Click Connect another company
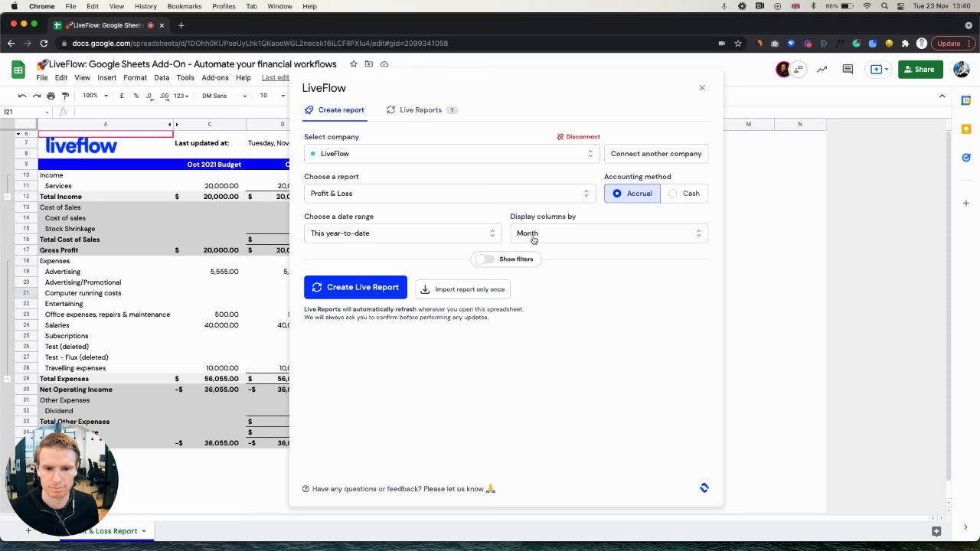This screenshot has height=551, width=980. (656, 154)
